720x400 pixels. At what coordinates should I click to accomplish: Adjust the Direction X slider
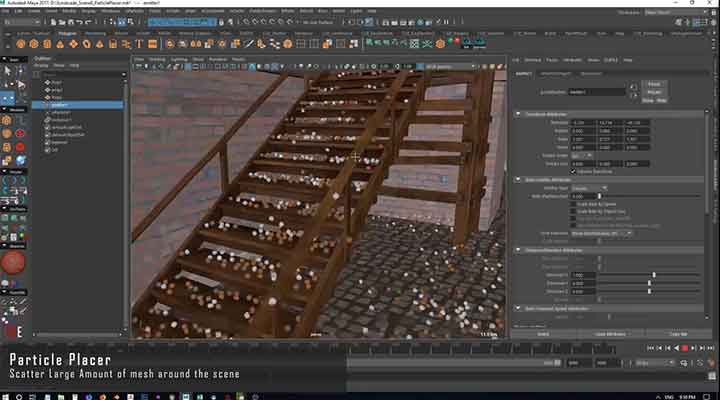[654, 273]
